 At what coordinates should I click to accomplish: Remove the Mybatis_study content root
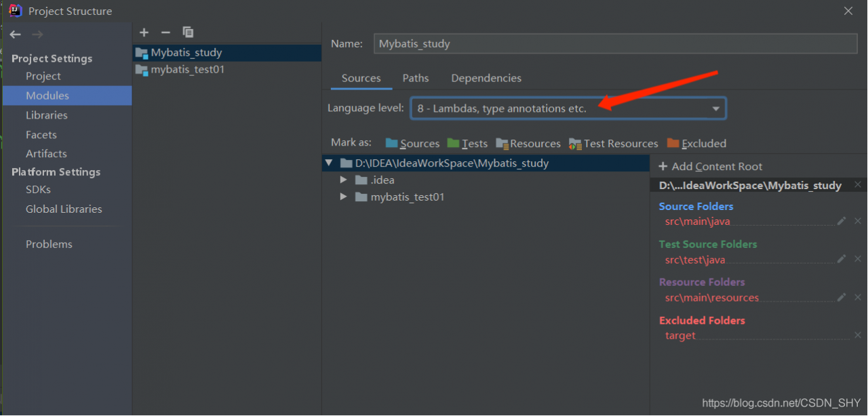[x=858, y=185]
